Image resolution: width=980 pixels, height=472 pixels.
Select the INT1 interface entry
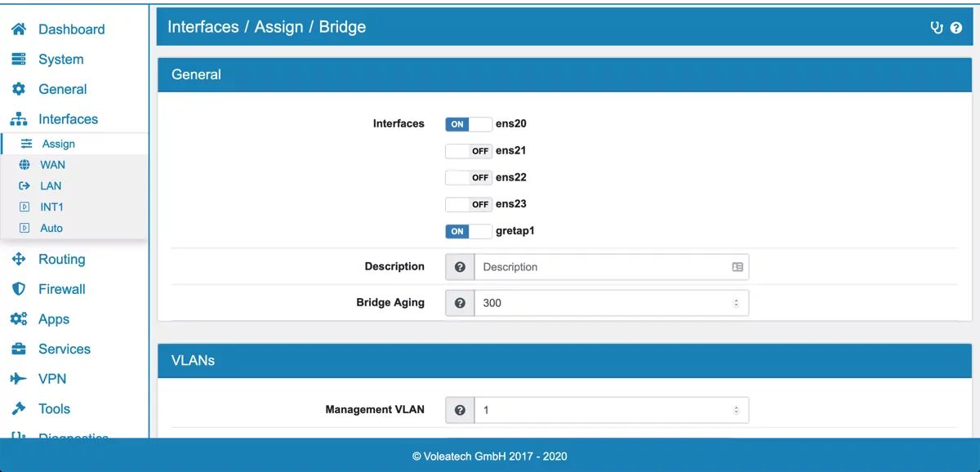coord(53,207)
